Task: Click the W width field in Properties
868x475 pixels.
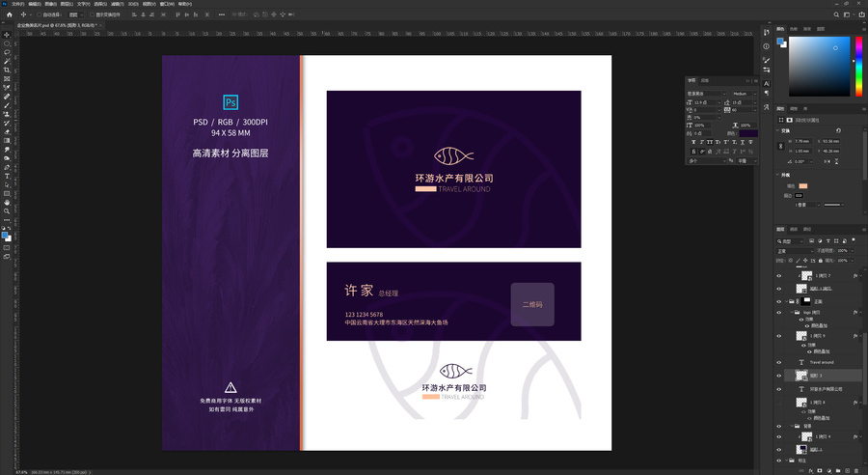Action: [802, 141]
